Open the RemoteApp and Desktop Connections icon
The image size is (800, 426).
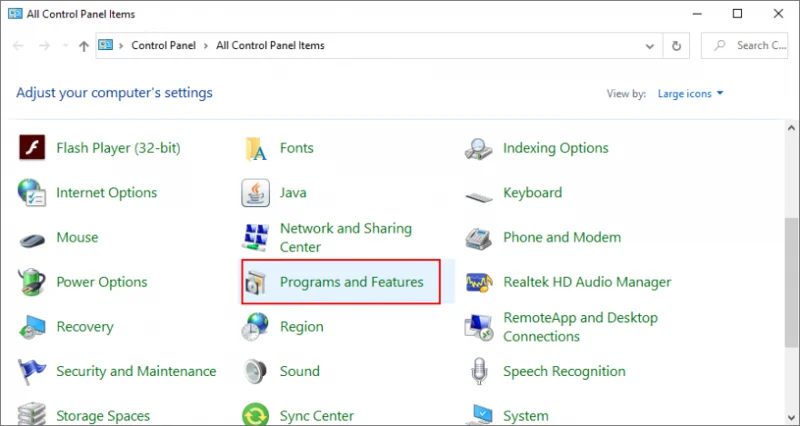(x=479, y=328)
